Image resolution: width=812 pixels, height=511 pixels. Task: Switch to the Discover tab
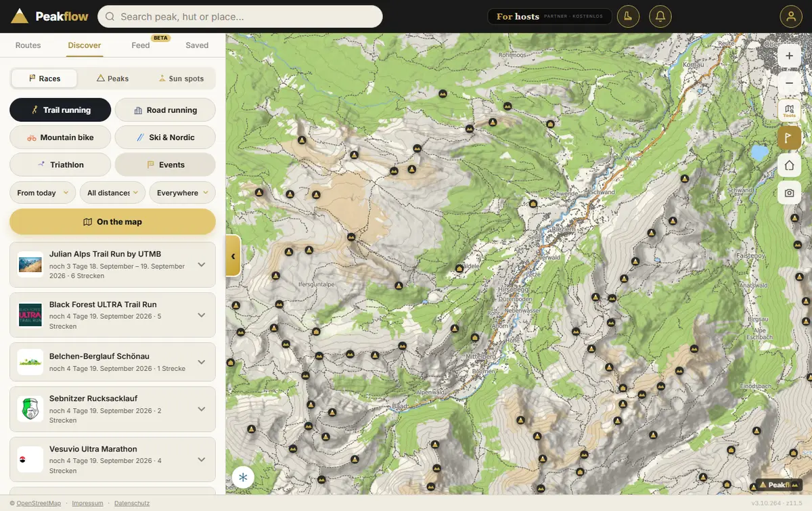click(x=85, y=45)
